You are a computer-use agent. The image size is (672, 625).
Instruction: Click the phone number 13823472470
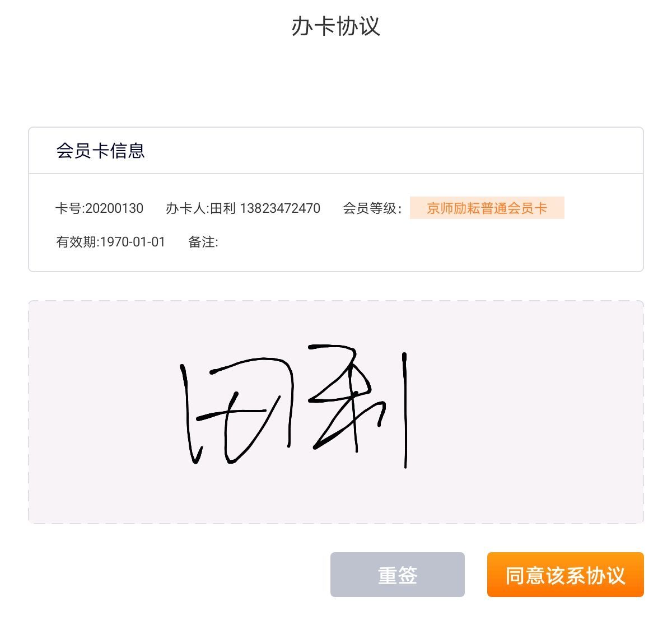pos(280,208)
